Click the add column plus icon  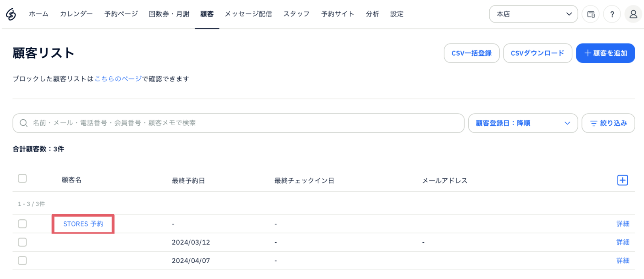pyautogui.click(x=623, y=180)
